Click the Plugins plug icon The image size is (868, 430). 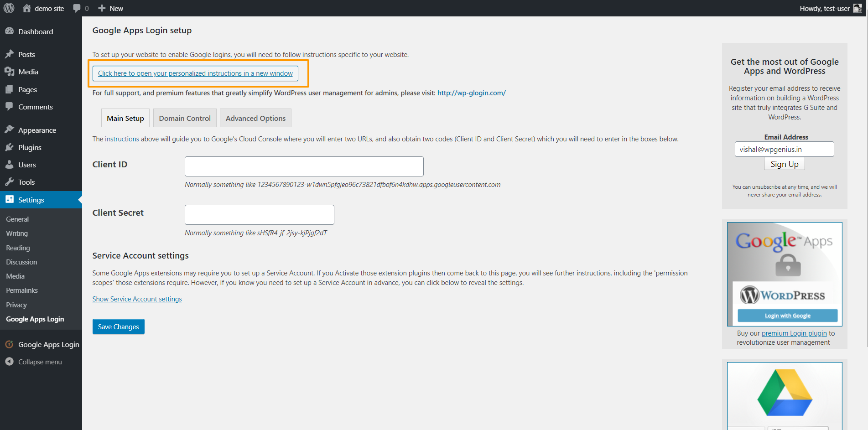tap(10, 147)
